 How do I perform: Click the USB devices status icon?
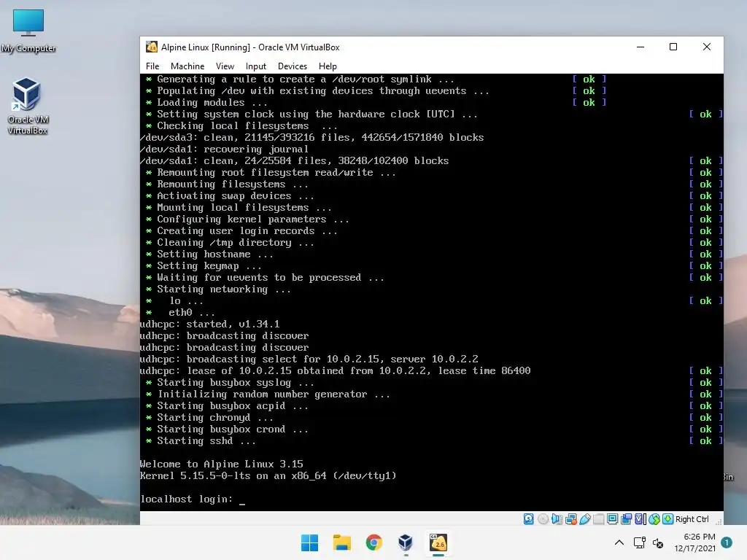[584, 519]
